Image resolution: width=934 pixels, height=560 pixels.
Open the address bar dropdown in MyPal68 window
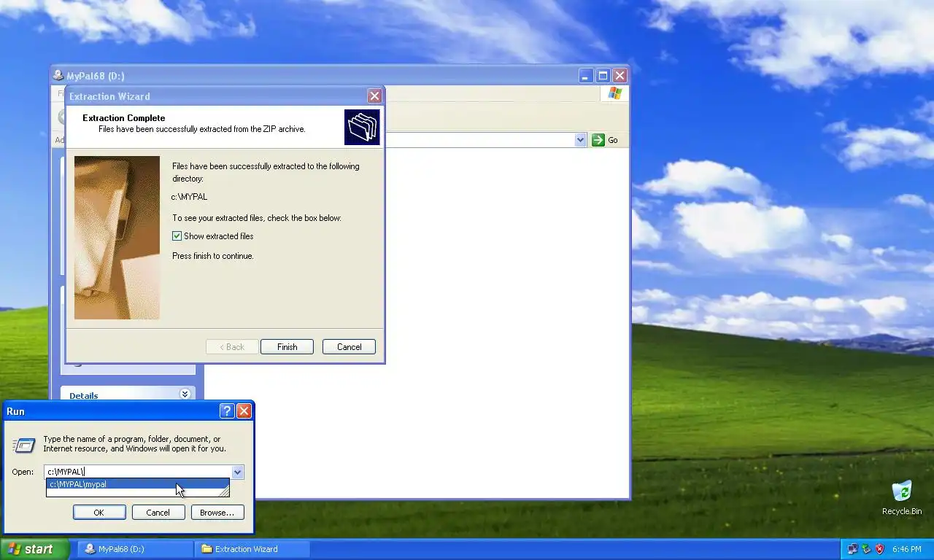point(581,140)
